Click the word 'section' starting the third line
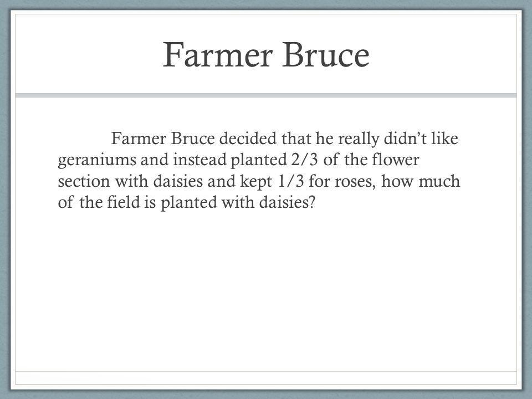 point(84,182)
